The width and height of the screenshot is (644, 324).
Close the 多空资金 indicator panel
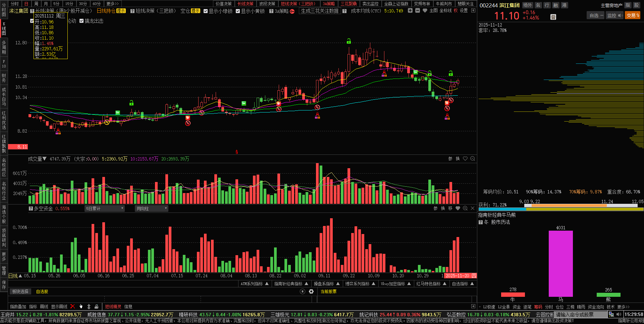473,209
